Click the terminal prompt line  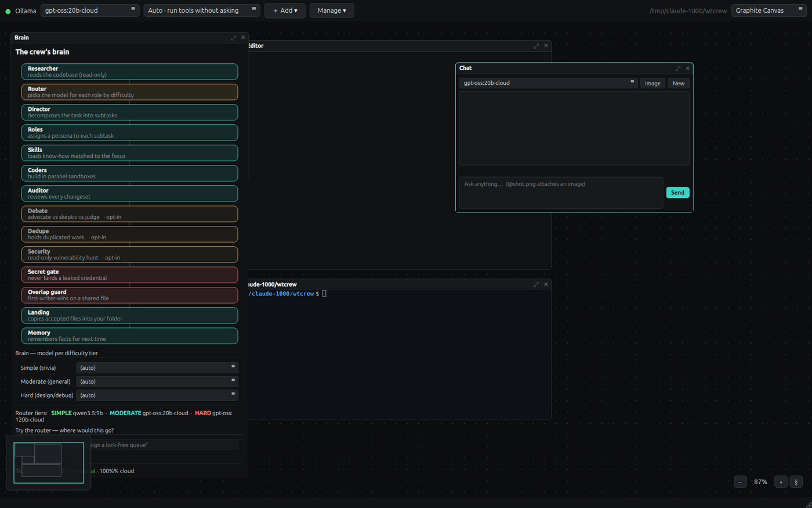coord(288,294)
